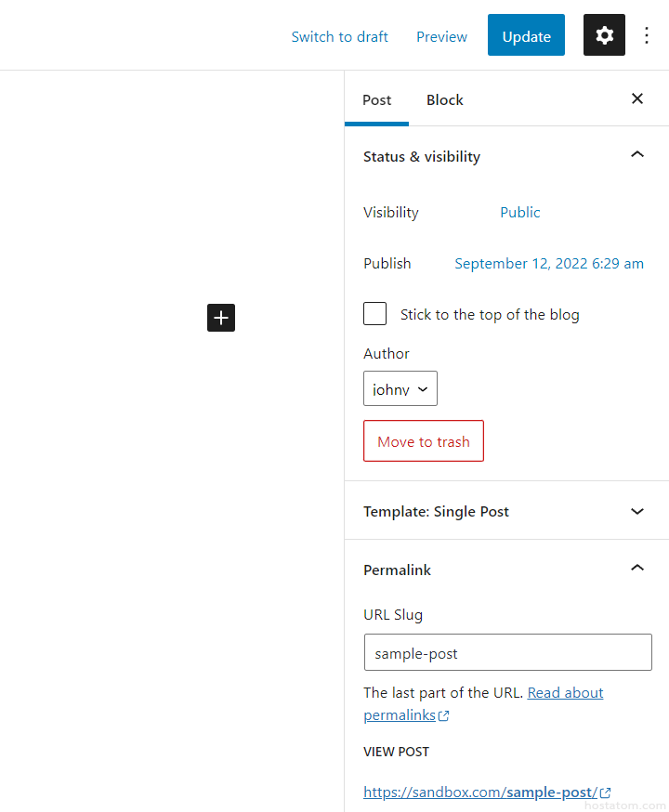This screenshot has width=669, height=812.
Task: Click the URL Slug input field
Action: (x=507, y=653)
